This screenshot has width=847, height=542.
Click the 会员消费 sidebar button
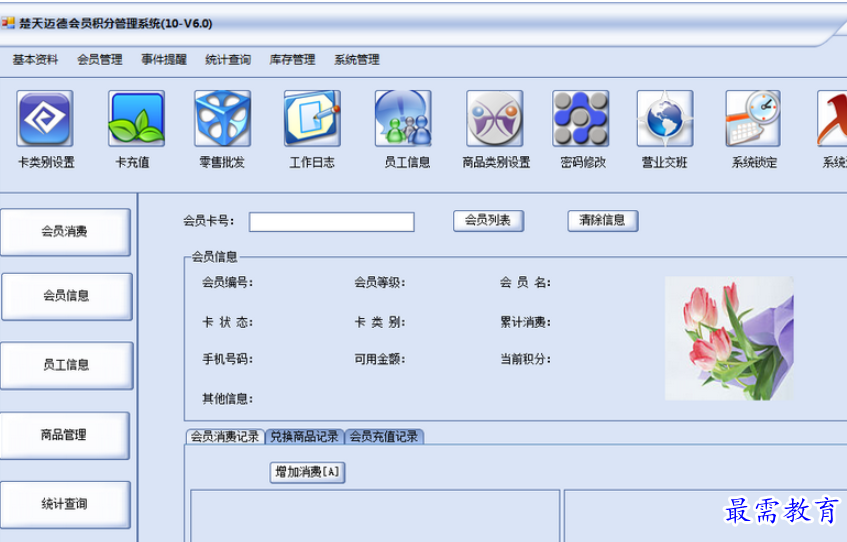pos(65,232)
